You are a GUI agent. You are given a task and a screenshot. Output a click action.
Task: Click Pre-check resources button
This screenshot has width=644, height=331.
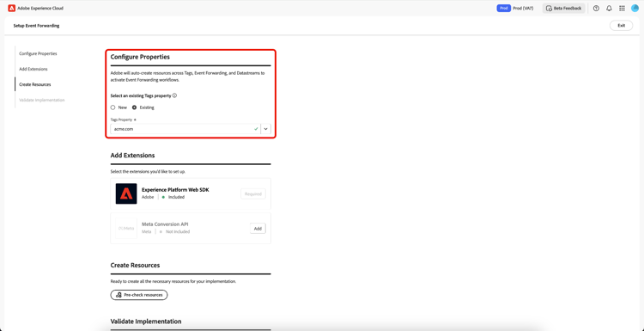pyautogui.click(x=139, y=295)
